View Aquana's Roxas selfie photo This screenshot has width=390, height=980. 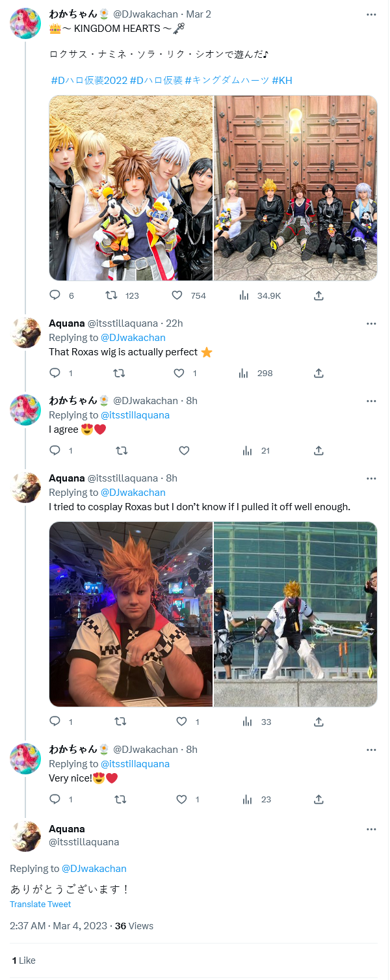(x=131, y=614)
